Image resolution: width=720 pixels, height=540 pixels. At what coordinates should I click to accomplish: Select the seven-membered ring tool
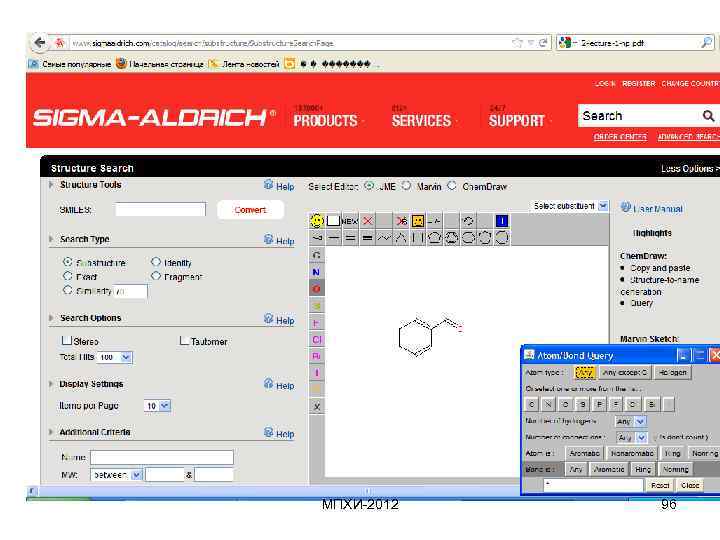485,237
